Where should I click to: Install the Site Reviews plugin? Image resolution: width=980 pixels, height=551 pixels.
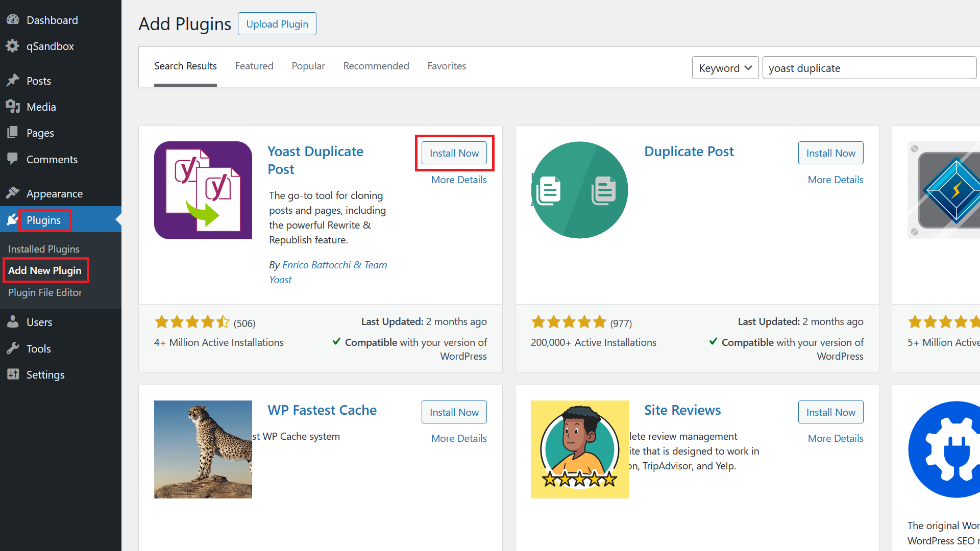[831, 412]
